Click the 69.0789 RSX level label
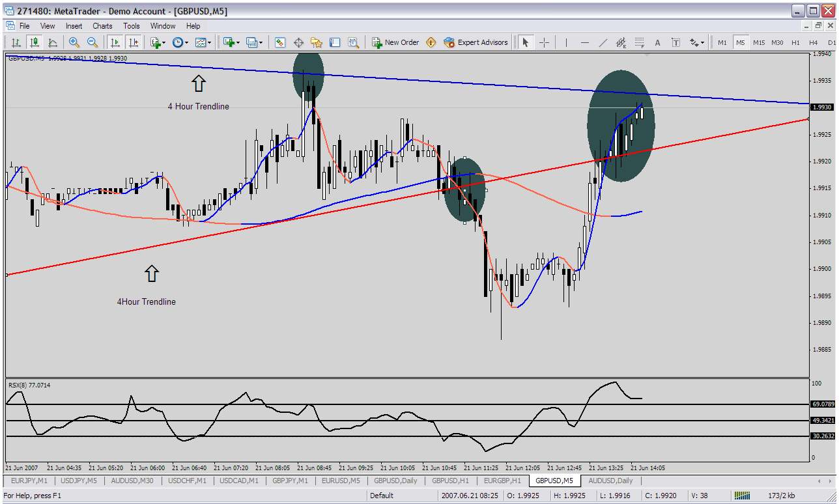This screenshot has height=504, width=839. click(x=822, y=404)
